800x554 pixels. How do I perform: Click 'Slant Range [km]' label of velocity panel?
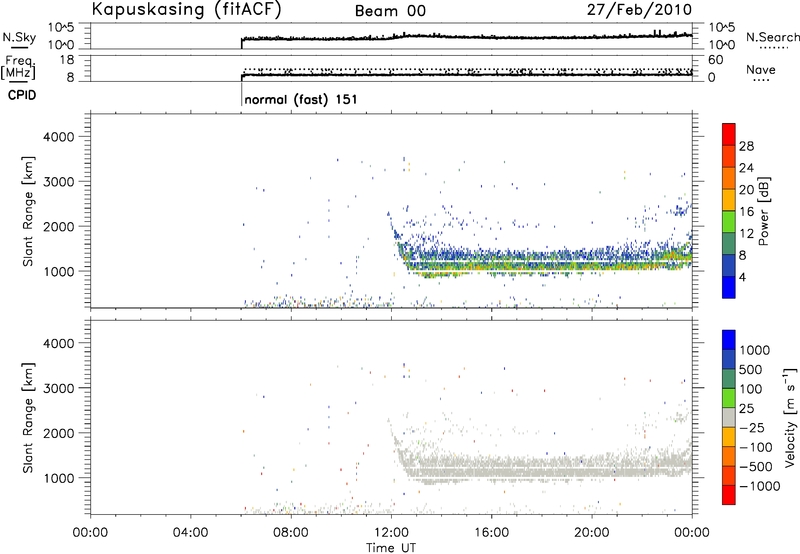(x=29, y=418)
